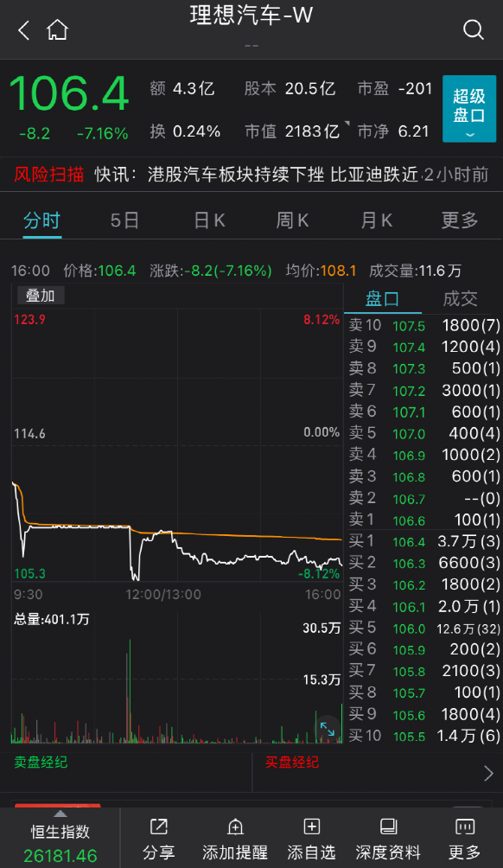Expand 恒生指数 index bar upward
Viewport: 503px width, 868px height.
pos(60,814)
